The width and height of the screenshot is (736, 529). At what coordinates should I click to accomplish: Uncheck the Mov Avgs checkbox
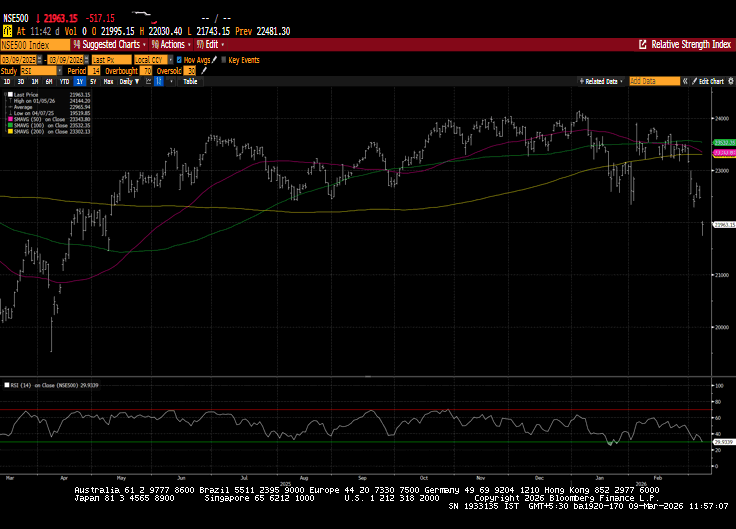pos(179,60)
